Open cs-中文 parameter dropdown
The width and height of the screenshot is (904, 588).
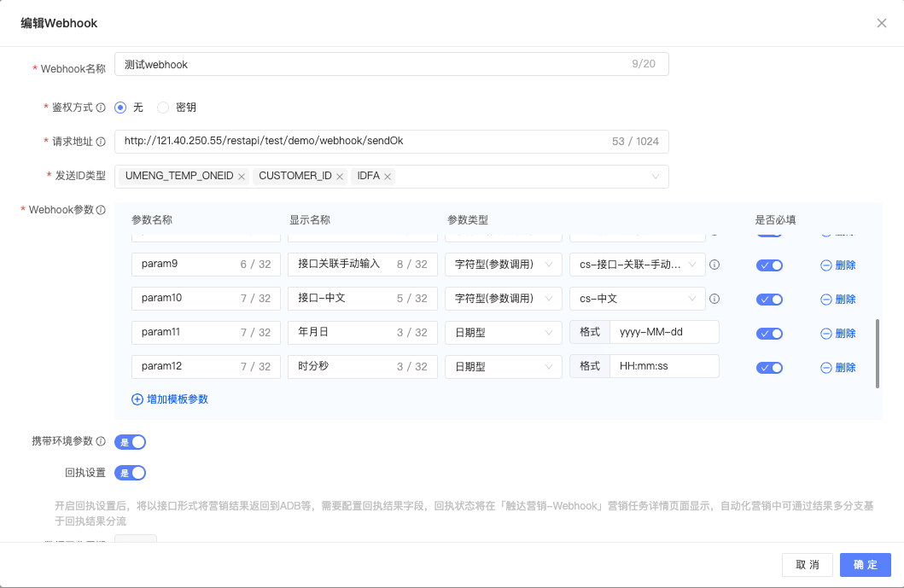tap(638, 299)
